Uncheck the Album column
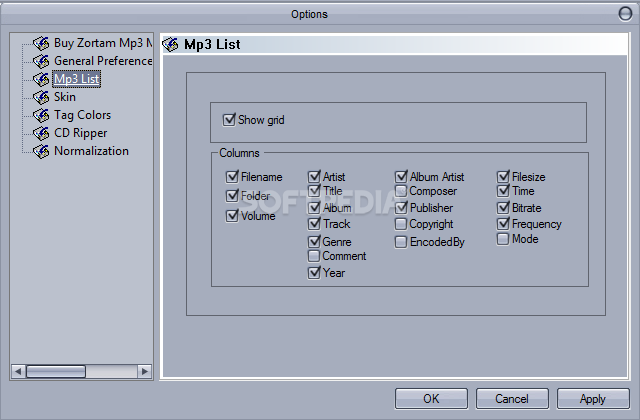Image resolution: width=640 pixels, height=420 pixels. 314,208
